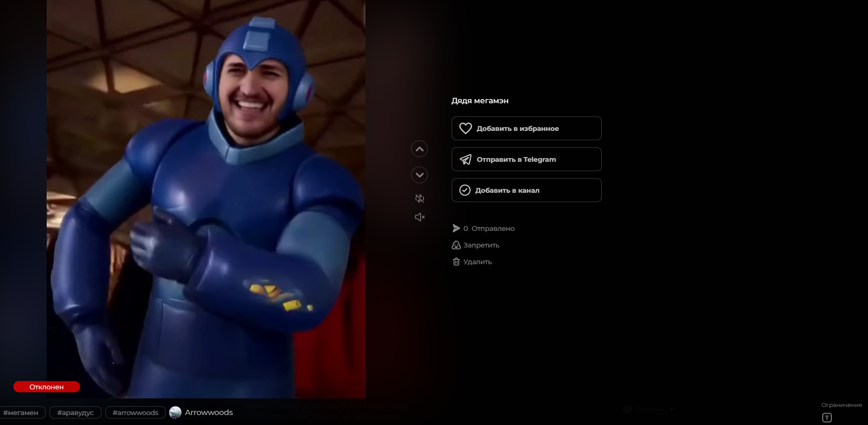Click the Mega Man video player
The width and height of the screenshot is (868, 425).
(206, 199)
